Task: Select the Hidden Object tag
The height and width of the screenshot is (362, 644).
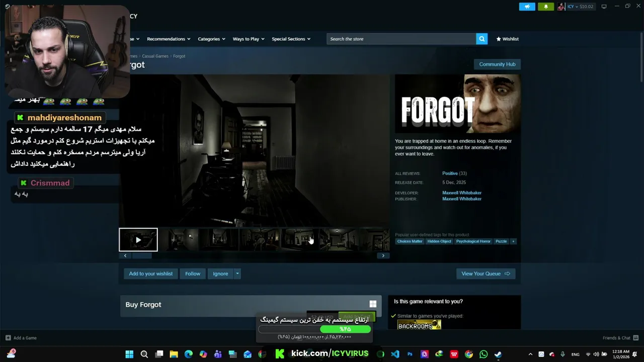Action: tap(439, 241)
